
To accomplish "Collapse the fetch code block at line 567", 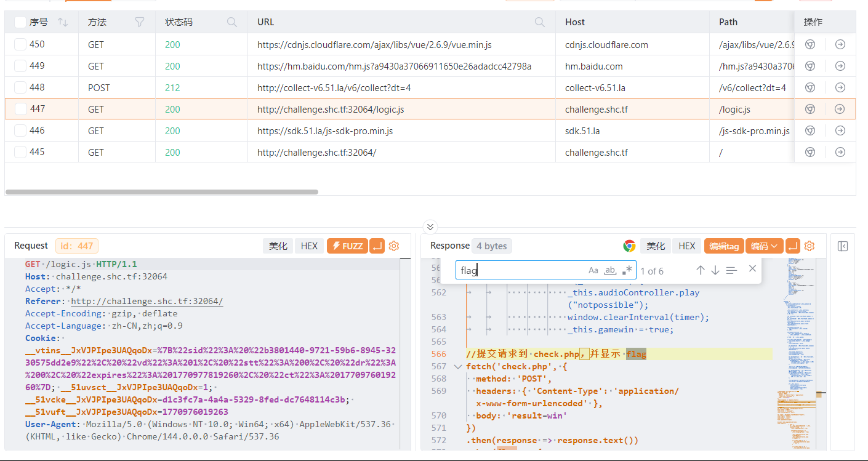I will [x=457, y=367].
